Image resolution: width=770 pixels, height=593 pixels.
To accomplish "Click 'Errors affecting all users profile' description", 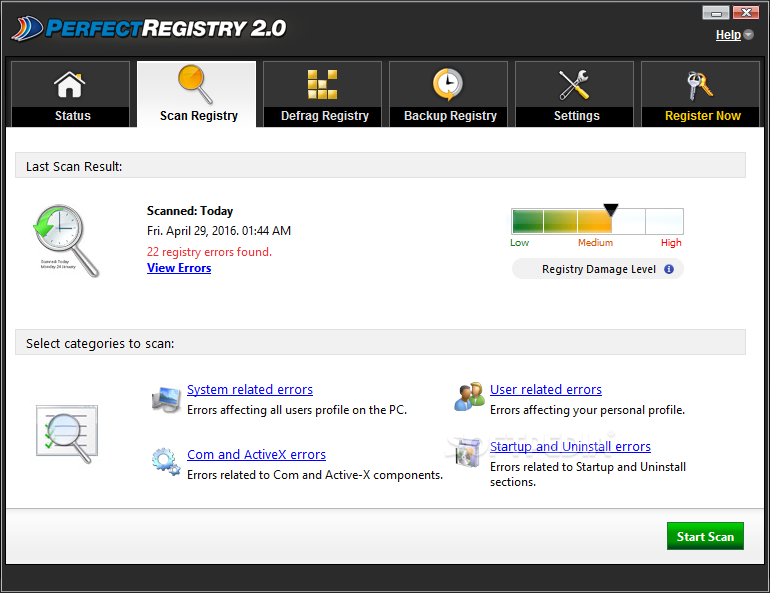I will pos(297,410).
